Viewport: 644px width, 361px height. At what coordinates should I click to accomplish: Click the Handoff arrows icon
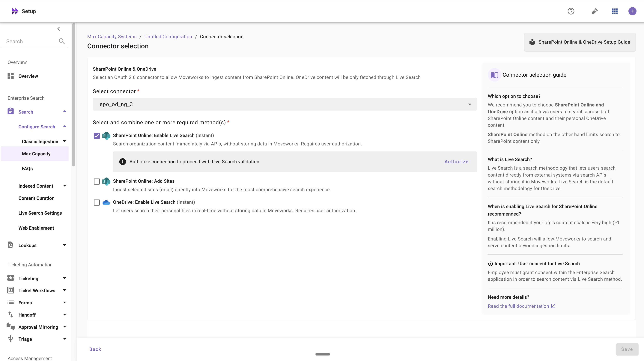pos(10,315)
